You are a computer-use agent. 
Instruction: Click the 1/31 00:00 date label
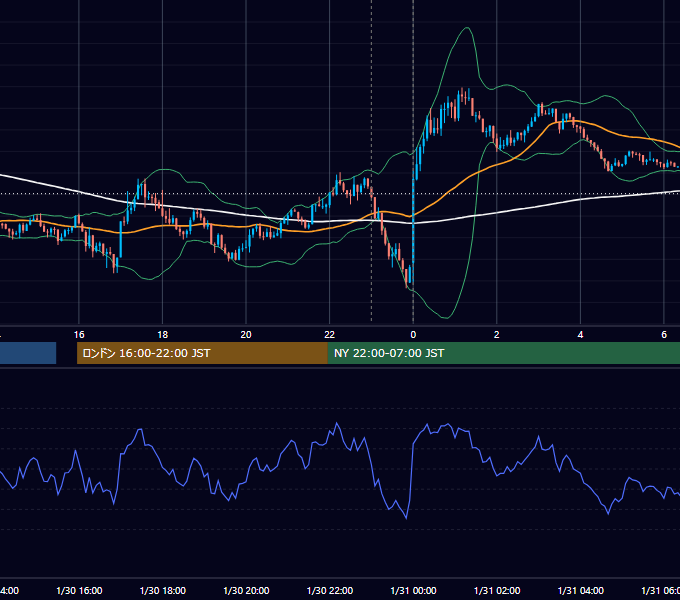[413, 590]
